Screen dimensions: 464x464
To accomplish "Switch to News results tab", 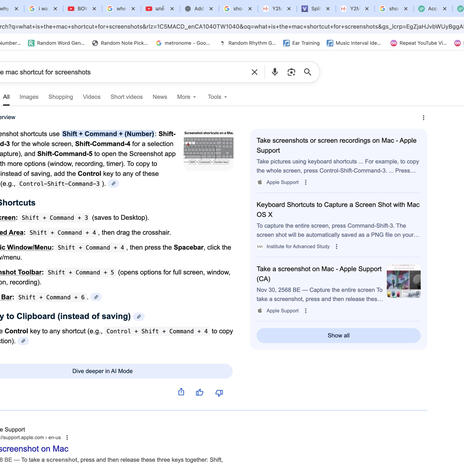I will point(160,97).
